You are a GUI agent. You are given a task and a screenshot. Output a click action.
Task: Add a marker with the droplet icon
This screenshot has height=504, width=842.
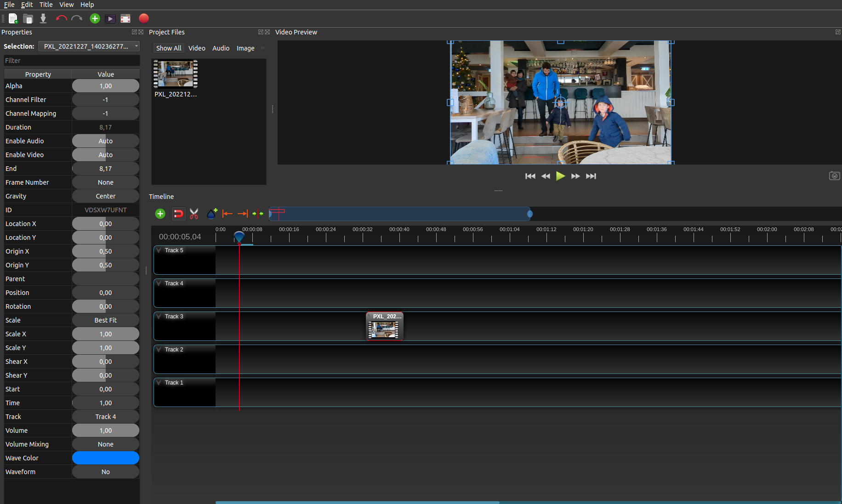click(211, 214)
